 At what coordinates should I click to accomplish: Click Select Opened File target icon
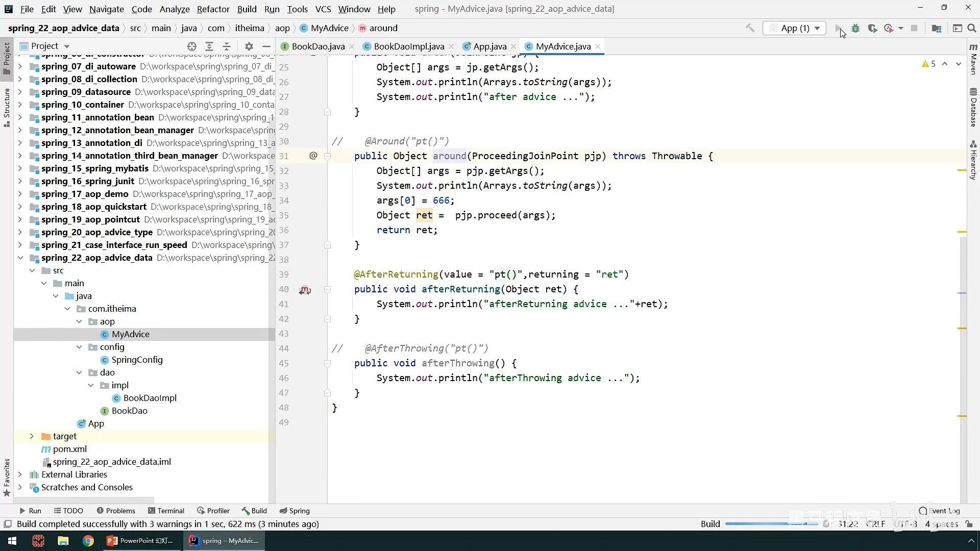point(192,46)
